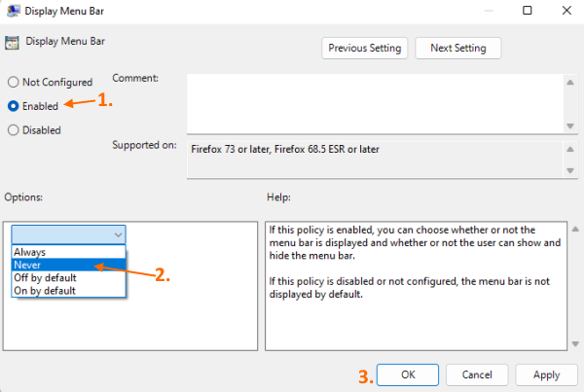Viewport: 584px width, 392px height.
Task: Go to Previous Setting
Action: 365,48
